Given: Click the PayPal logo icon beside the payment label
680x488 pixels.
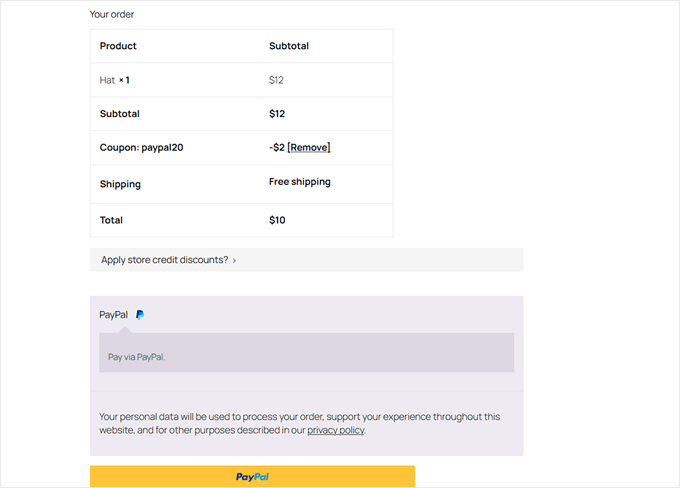Looking at the screenshot, I should (x=140, y=314).
